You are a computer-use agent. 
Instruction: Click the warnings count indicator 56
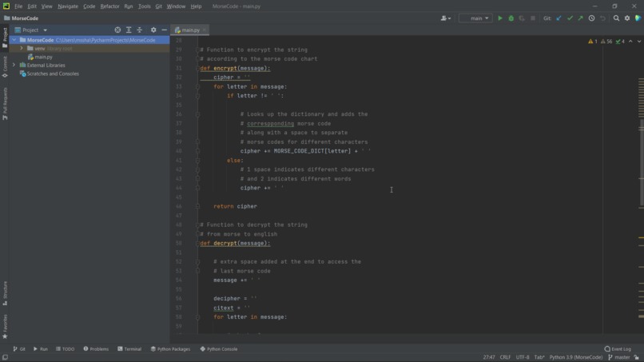point(606,42)
